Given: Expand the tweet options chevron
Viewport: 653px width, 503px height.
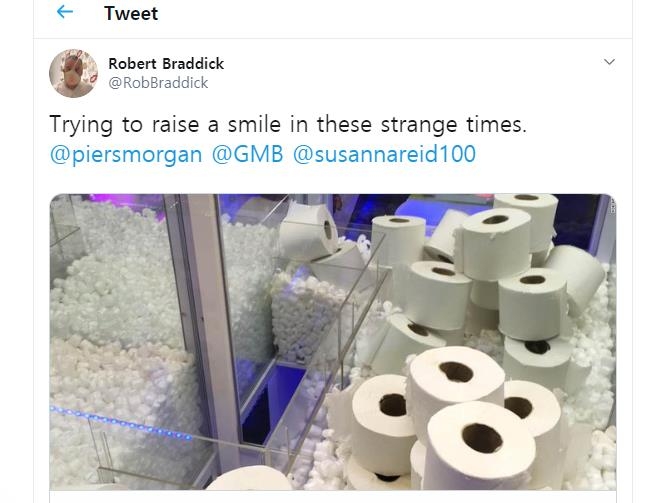Looking at the screenshot, I should click(610, 63).
